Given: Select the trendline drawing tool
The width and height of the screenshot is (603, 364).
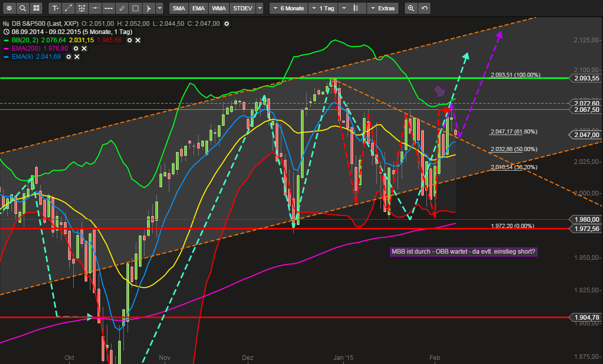Looking at the screenshot, I should pyautogui.click(x=68, y=8).
